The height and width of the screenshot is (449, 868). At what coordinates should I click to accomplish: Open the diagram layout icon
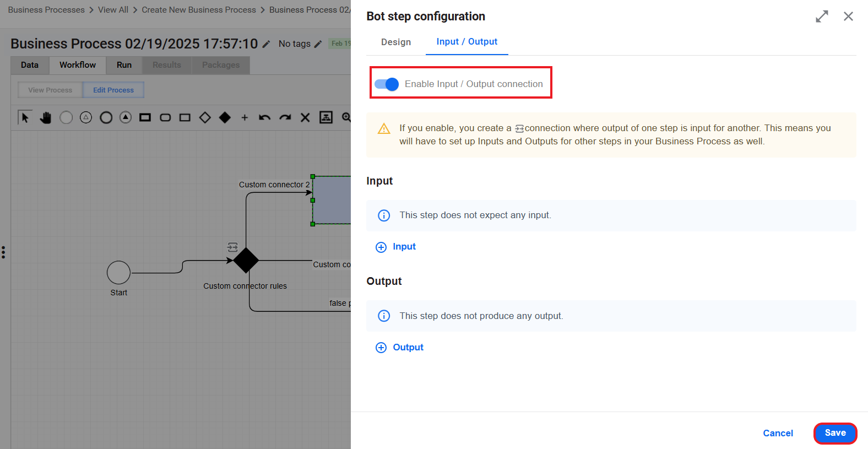[326, 117]
